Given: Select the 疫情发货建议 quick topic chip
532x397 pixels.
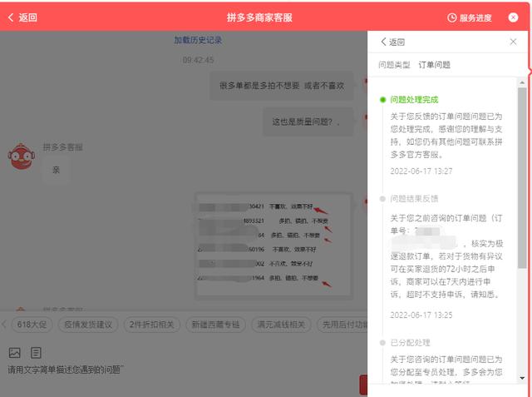Looking at the screenshot, I should (88, 325).
